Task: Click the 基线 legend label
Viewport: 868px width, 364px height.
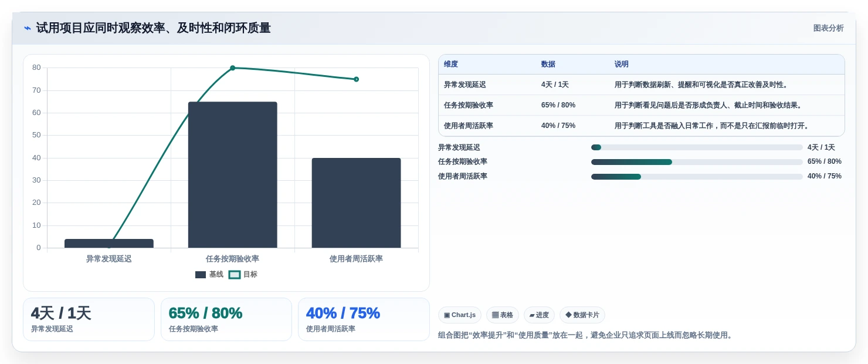Action: coord(216,275)
